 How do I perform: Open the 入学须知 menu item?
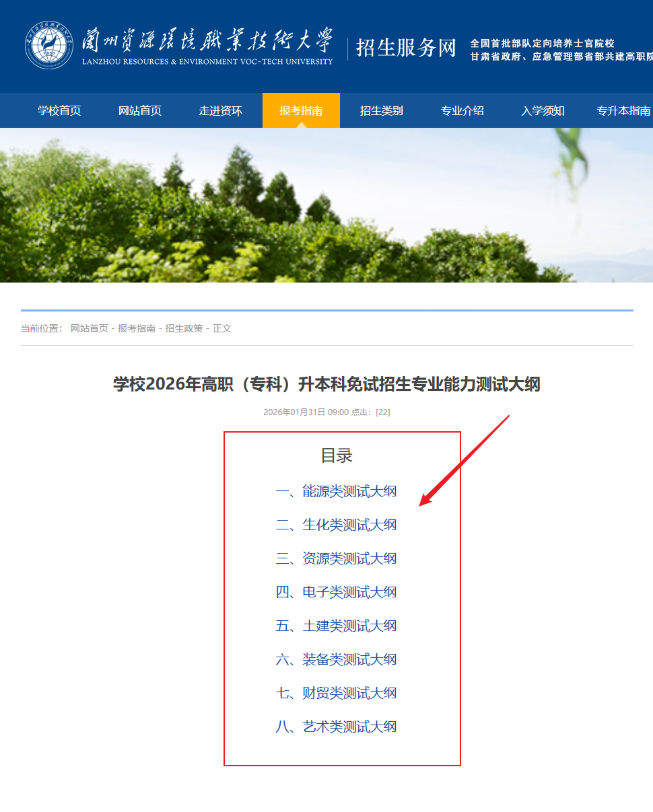point(543,111)
